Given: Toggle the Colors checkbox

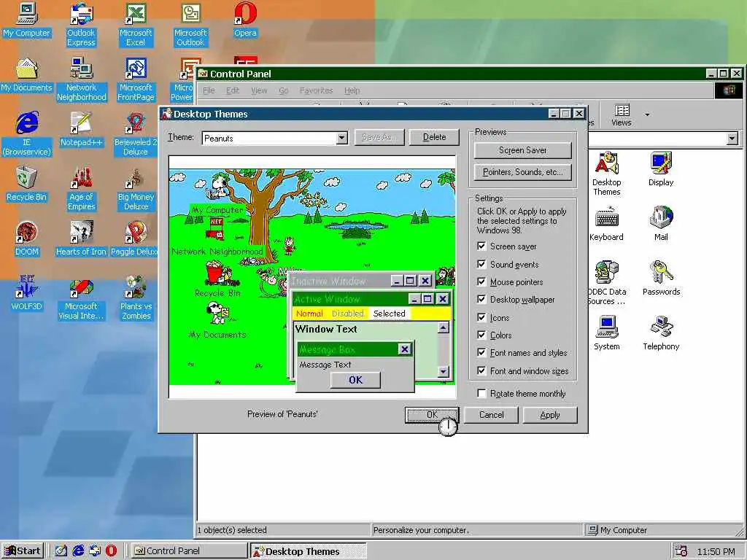Looking at the screenshot, I should coord(481,335).
